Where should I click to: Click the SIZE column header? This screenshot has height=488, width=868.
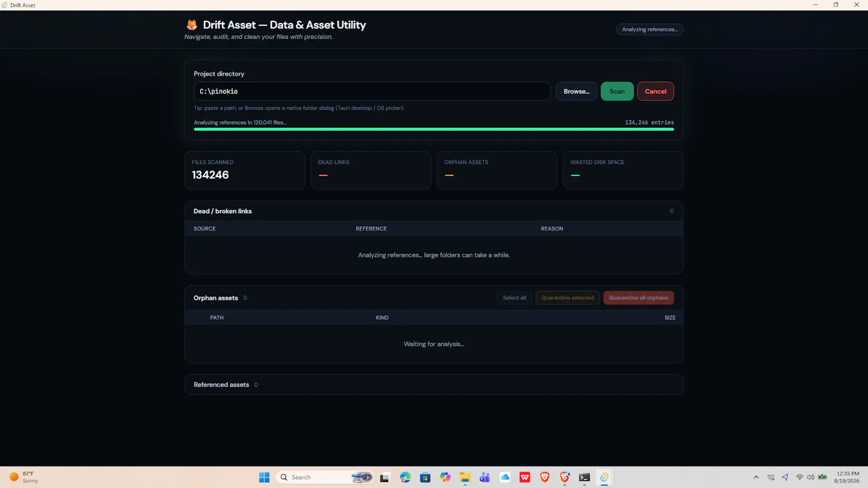tap(670, 318)
